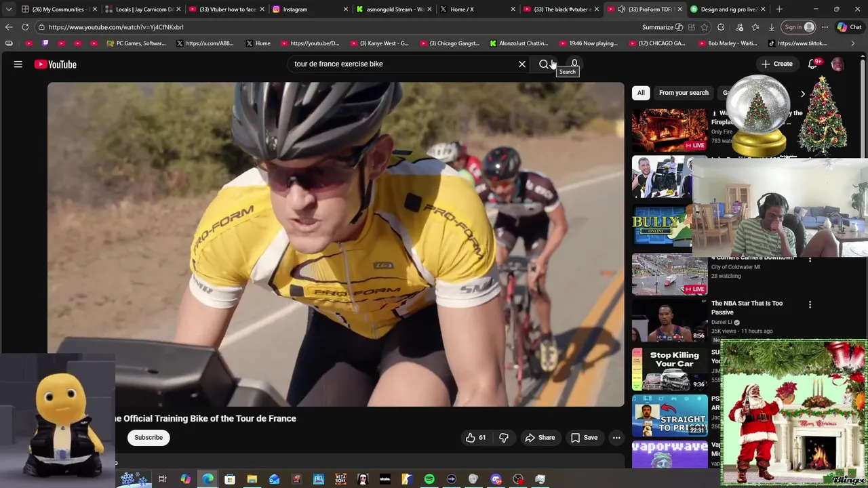Open AlonzoJust Chattin bookmark
Viewport: 868px width, 488px height.
(x=518, y=43)
